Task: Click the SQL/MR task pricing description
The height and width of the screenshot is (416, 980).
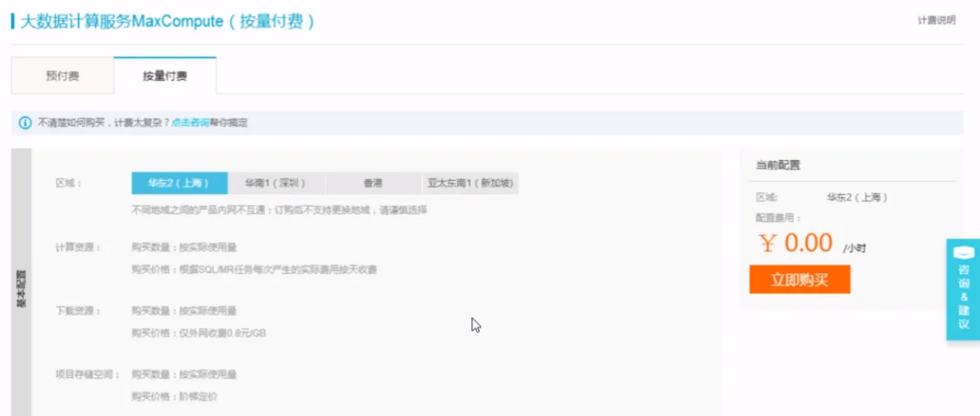Action: pos(254,270)
